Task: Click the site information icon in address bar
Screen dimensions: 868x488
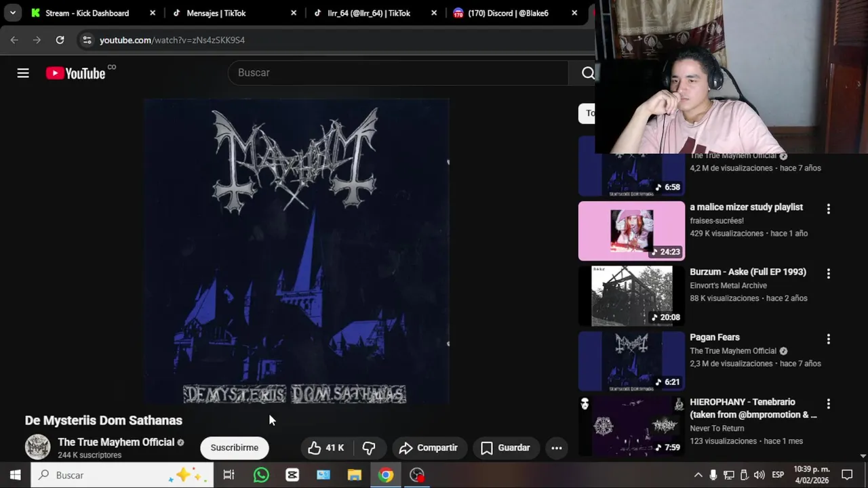Action: (x=87, y=40)
